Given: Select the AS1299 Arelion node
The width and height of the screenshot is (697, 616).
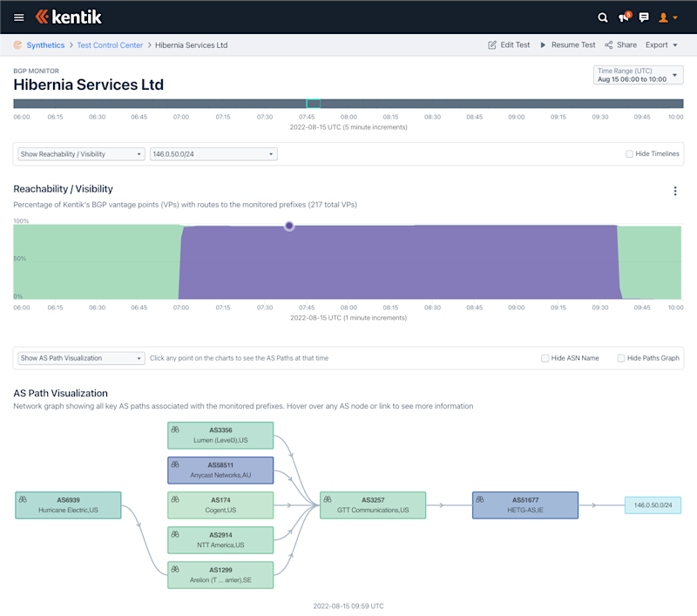Looking at the screenshot, I should coord(220,575).
